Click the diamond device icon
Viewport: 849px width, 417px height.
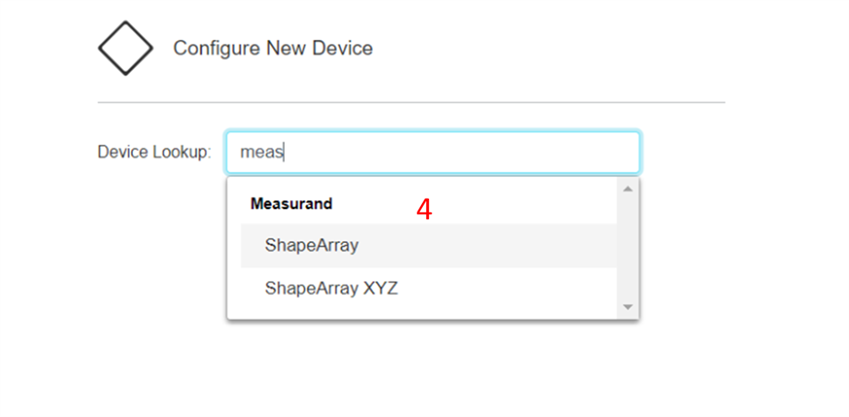click(x=126, y=48)
